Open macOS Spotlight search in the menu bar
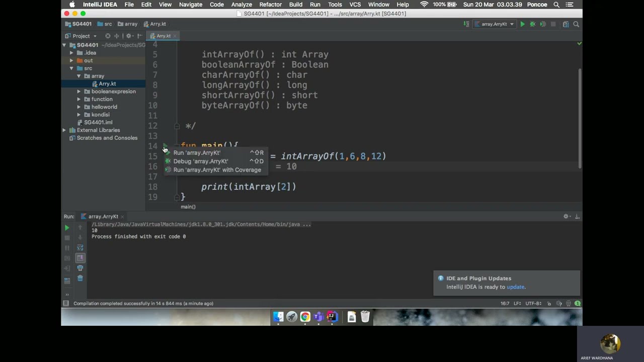The height and width of the screenshot is (362, 644). pyautogui.click(x=556, y=5)
